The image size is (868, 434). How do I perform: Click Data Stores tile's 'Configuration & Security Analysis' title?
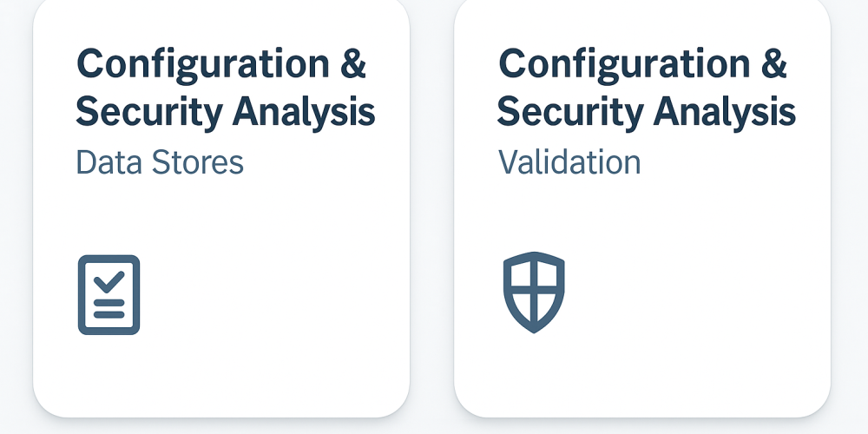click(225, 88)
